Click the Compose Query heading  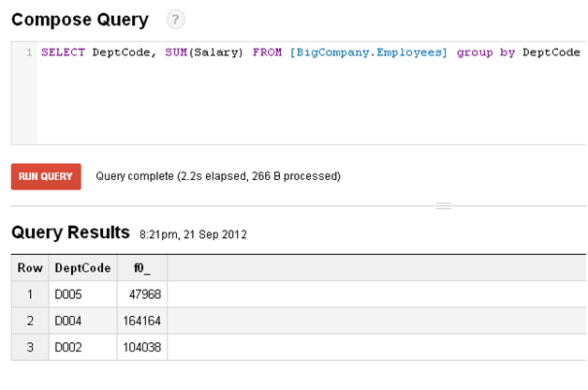click(x=80, y=20)
